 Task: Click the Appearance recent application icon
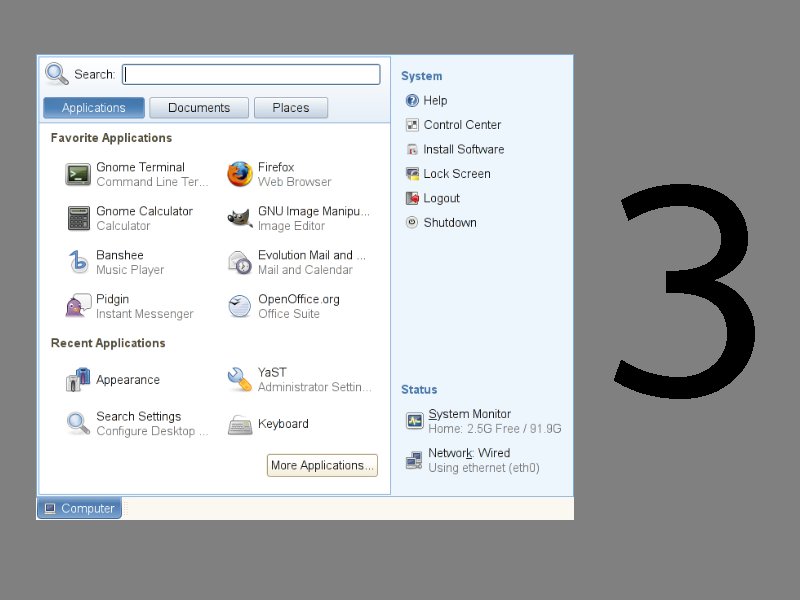(79, 380)
